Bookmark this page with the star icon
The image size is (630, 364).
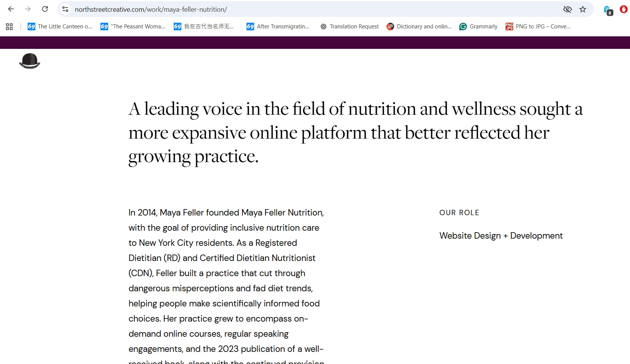point(583,9)
